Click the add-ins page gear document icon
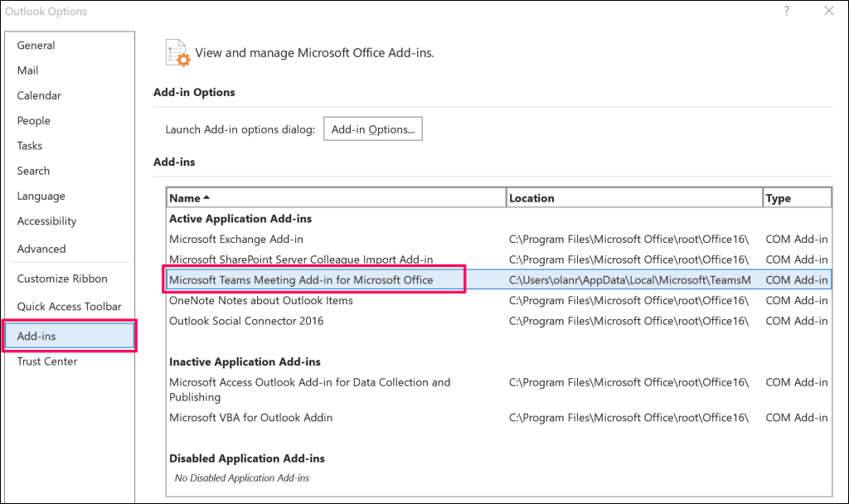849x504 pixels. click(177, 53)
